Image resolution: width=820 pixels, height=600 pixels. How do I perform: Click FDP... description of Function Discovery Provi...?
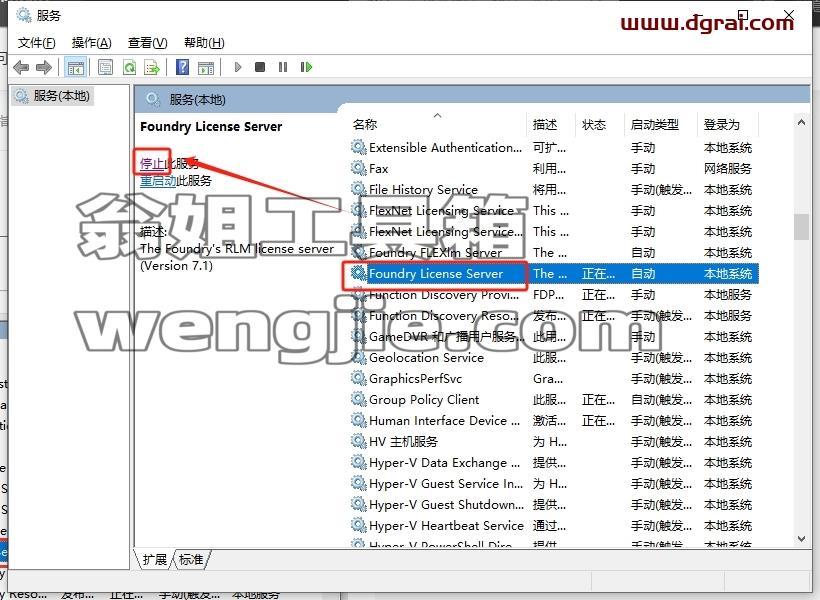coord(549,294)
